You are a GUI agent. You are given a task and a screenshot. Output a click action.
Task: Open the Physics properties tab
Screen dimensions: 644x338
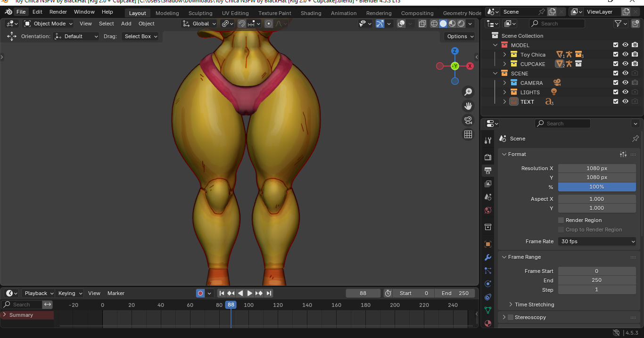(488, 284)
